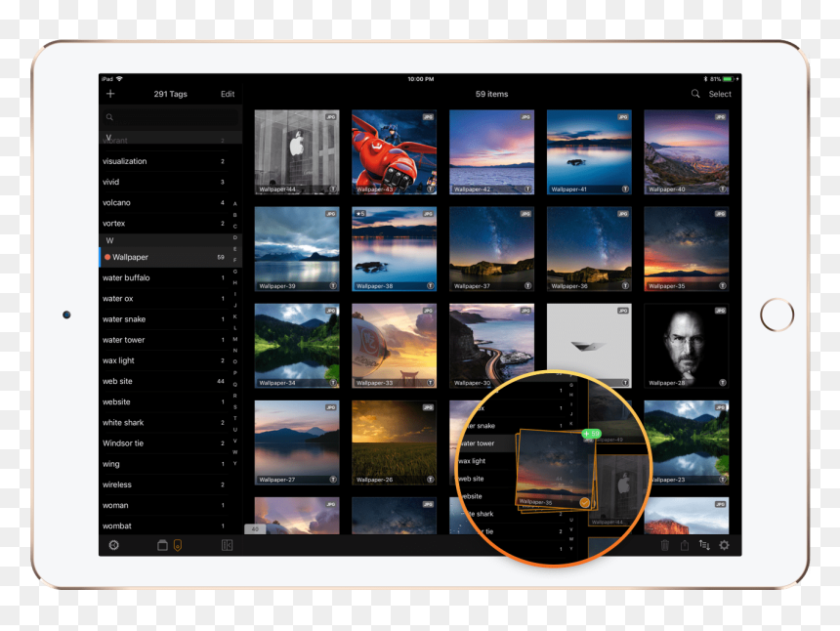The width and height of the screenshot is (840, 631).
Task: Delete items with the trash icon
Action: click(x=665, y=545)
